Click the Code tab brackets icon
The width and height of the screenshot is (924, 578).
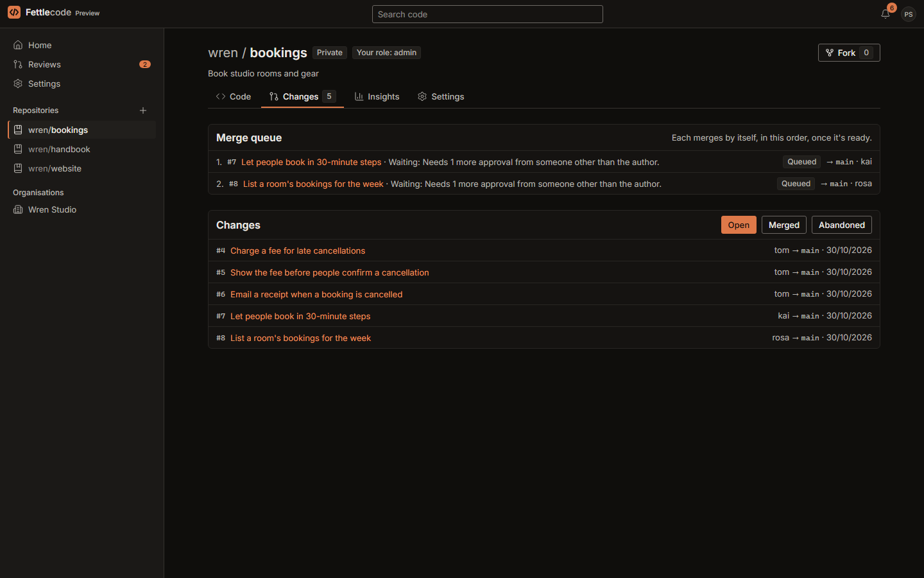point(221,96)
